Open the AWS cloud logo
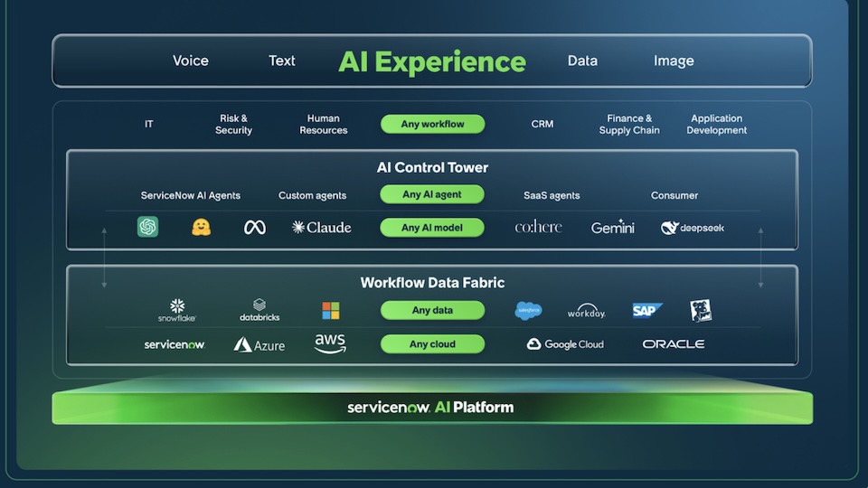This screenshot has height=488, width=868. 330,343
